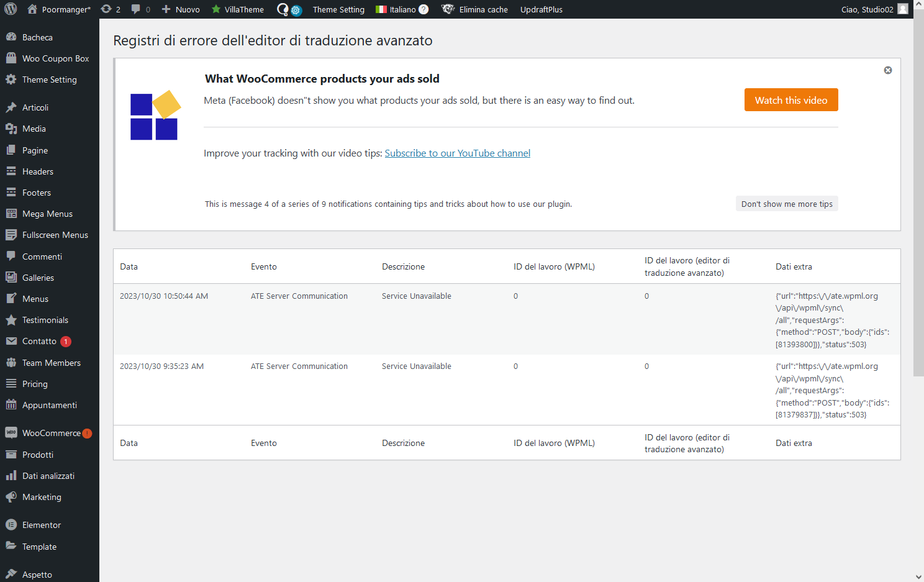
Task: Open Template in the sidebar
Action: pyautogui.click(x=50, y=547)
